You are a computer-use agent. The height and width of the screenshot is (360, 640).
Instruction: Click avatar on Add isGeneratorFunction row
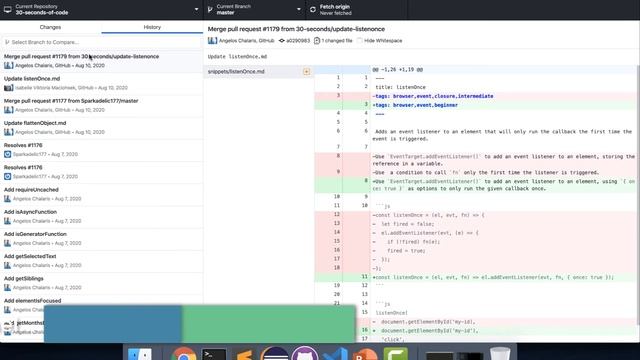pyautogui.click(x=7, y=243)
